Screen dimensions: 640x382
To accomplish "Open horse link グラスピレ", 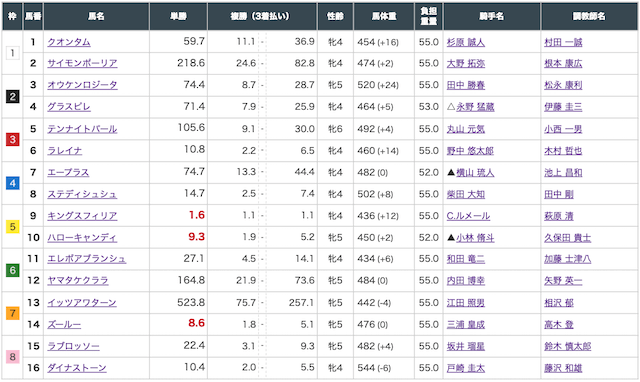I will (x=69, y=107).
